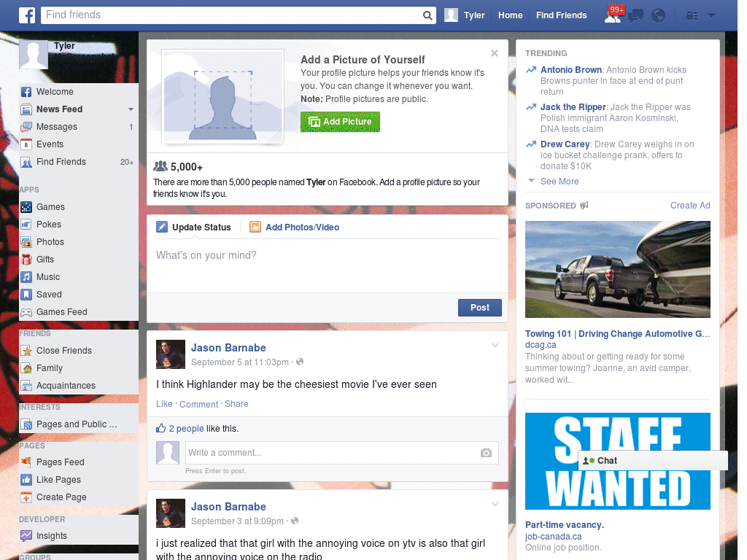Image resolution: width=747 pixels, height=560 pixels.
Task: Click the green Add Picture button
Action: coord(340,122)
